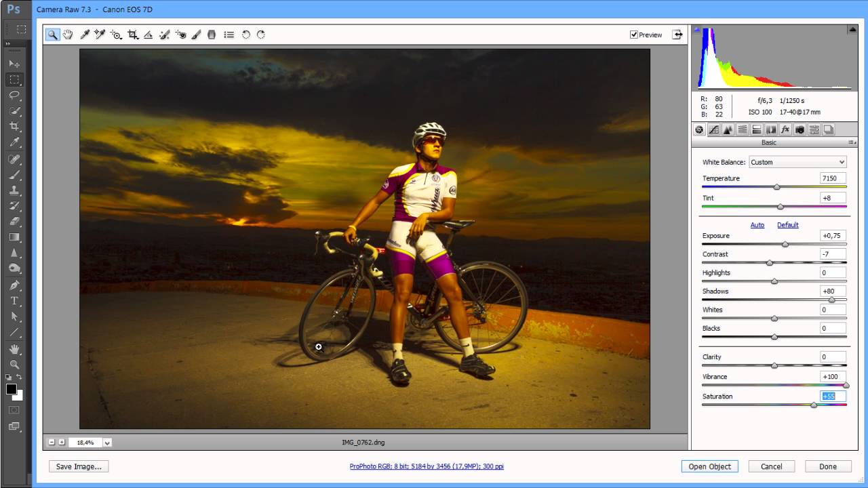Image resolution: width=868 pixels, height=488 pixels.
Task: Select Photoshop Eraser tool in left toolbar
Action: pyautogui.click(x=14, y=221)
